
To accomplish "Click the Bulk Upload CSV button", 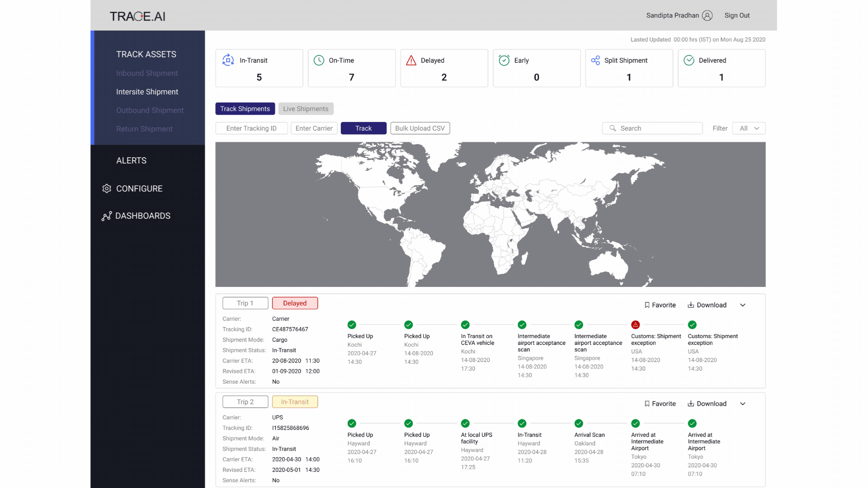I will tap(420, 128).
